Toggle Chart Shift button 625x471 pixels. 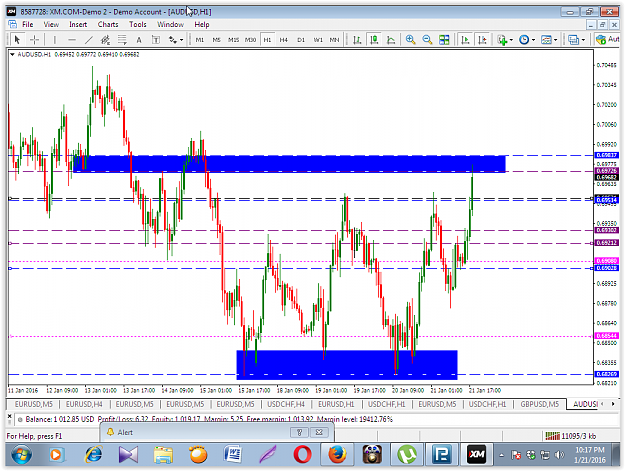pyautogui.click(x=482, y=39)
